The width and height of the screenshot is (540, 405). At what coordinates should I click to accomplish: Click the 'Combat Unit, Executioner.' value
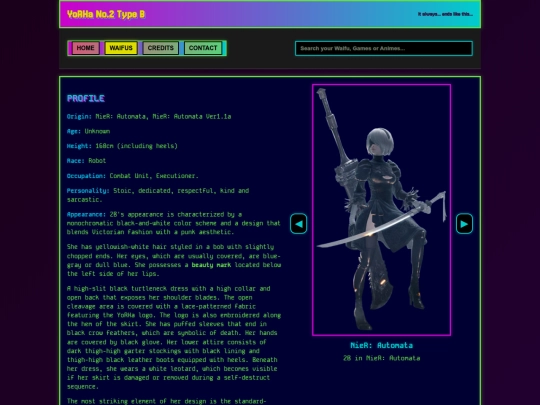154,176
